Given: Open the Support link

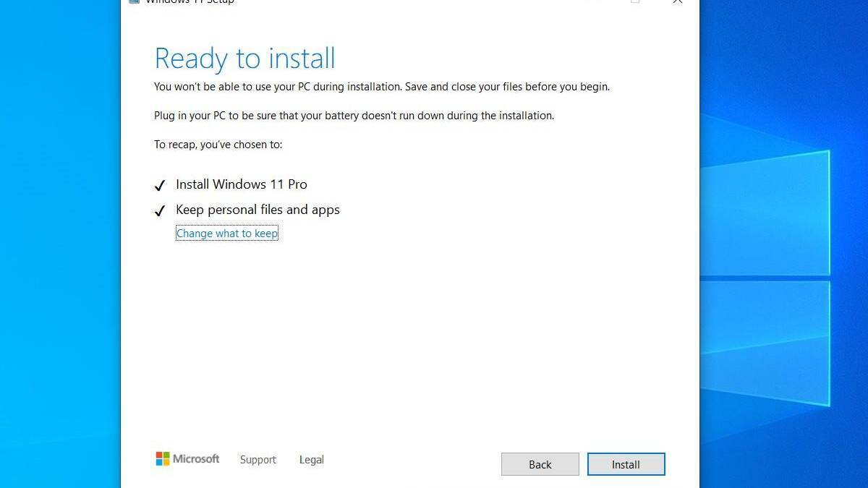Looking at the screenshot, I should (x=258, y=460).
